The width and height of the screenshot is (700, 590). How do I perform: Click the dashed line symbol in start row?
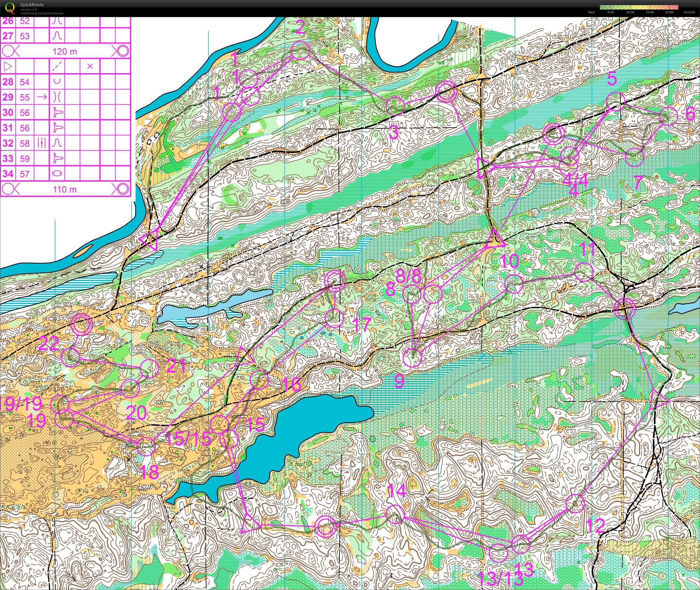pyautogui.click(x=57, y=66)
